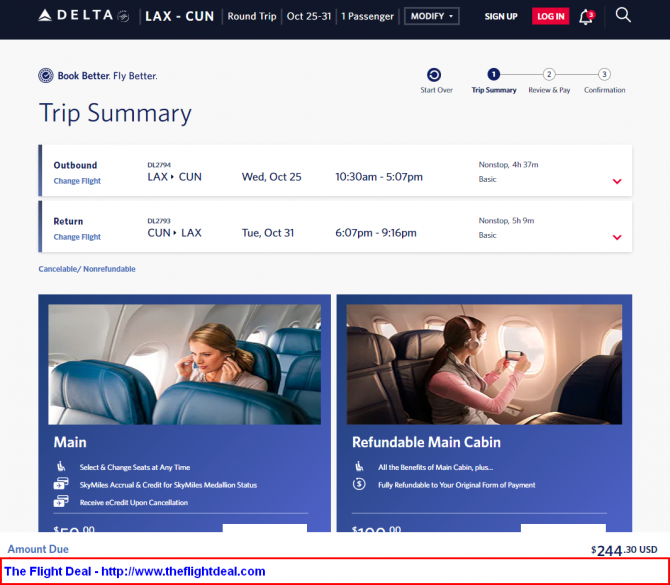
Task: Click Change Flight under Outbound
Action: 77,181
